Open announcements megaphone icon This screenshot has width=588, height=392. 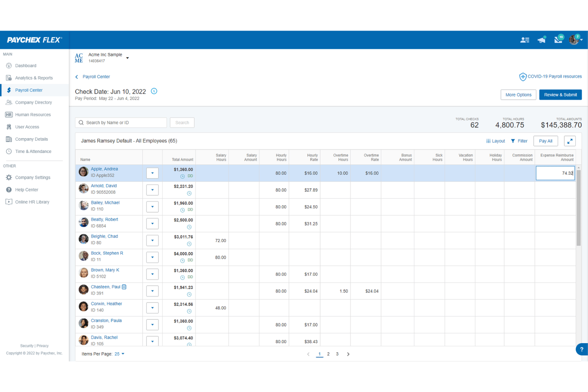[x=542, y=40]
